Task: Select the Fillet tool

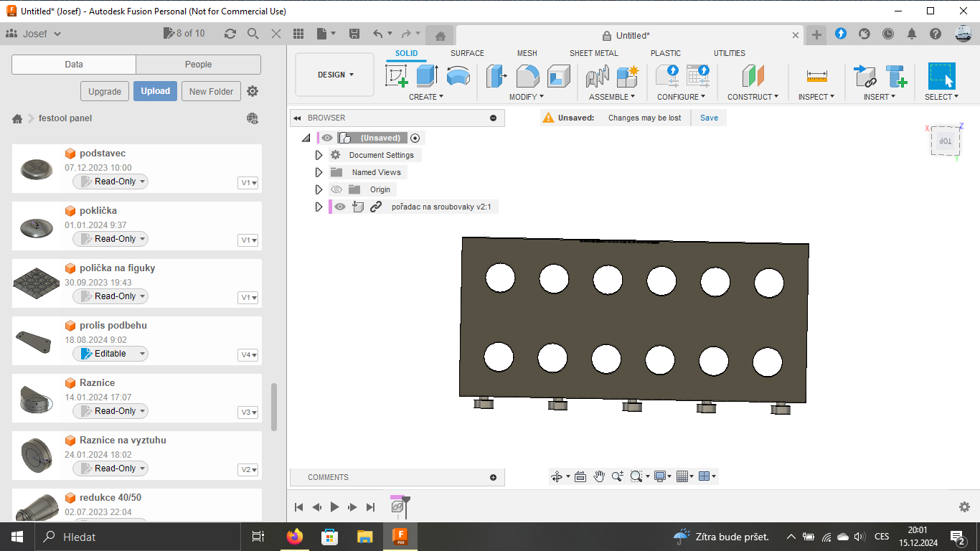Action: [x=527, y=76]
